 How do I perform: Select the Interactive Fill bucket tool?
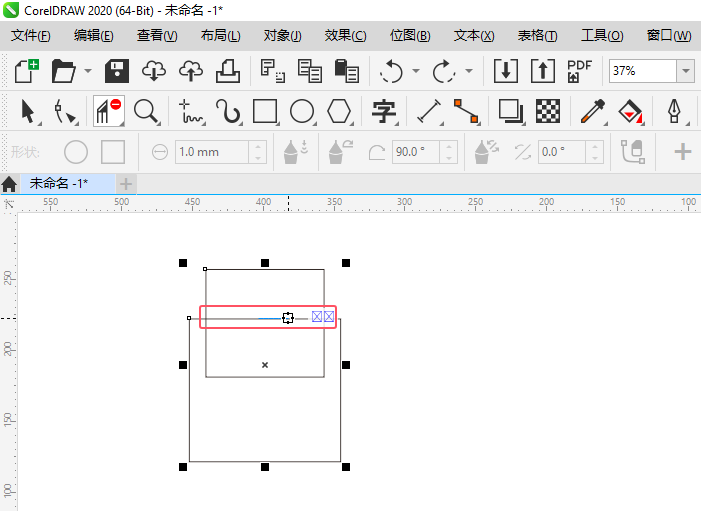[630, 111]
